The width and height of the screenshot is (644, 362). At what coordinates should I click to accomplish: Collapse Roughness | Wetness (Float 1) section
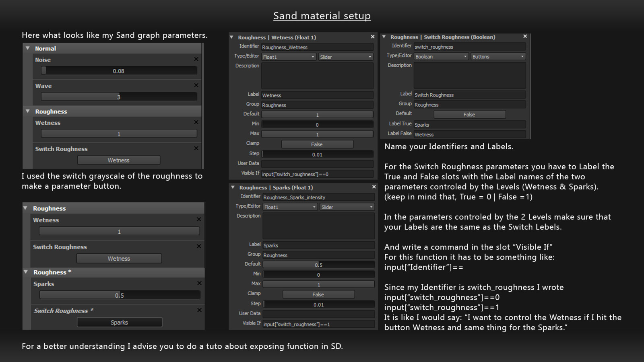231,37
